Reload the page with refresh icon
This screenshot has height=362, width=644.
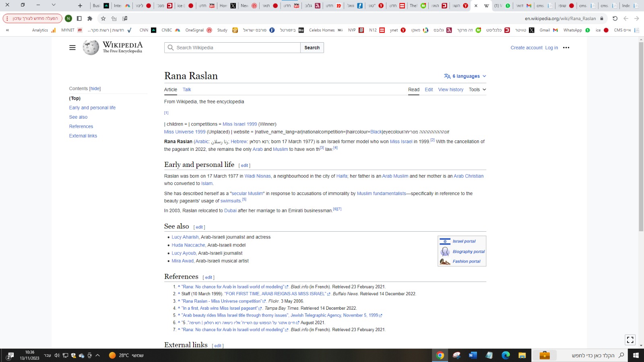(x=615, y=19)
